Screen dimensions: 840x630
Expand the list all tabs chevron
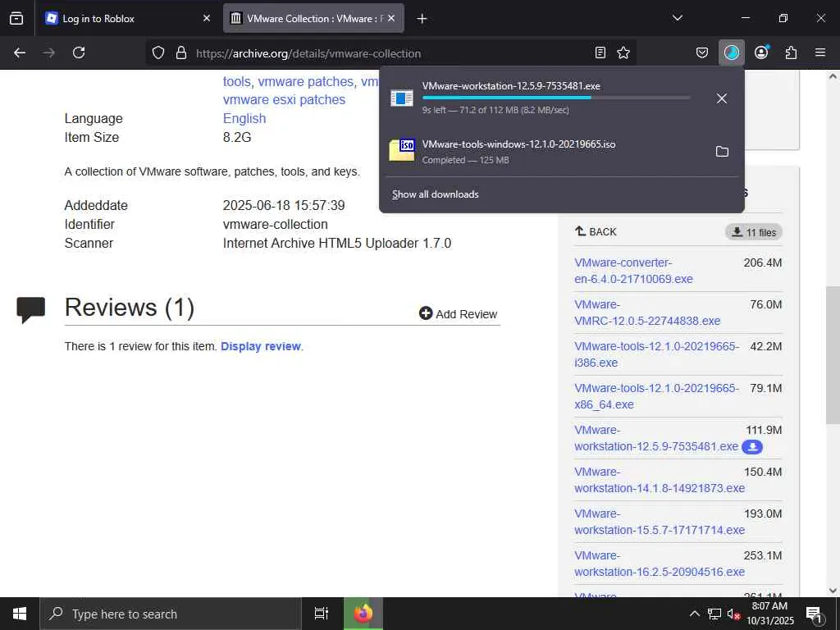click(677, 18)
